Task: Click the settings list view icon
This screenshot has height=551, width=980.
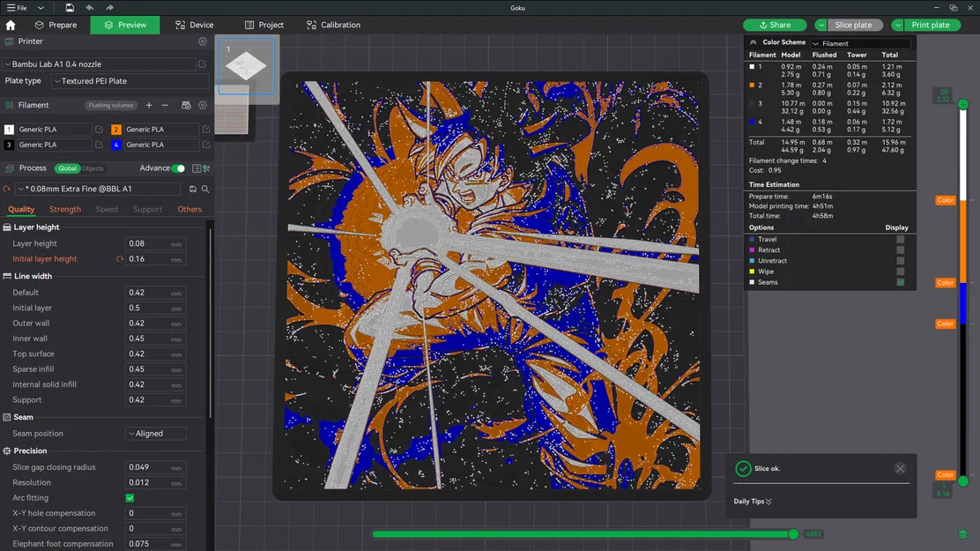Action: click(197, 168)
